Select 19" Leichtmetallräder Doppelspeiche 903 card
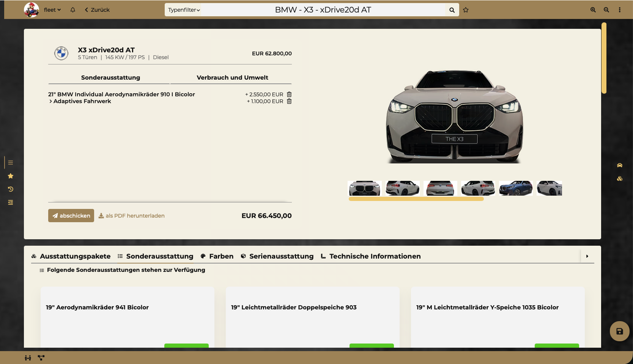 pos(313,317)
